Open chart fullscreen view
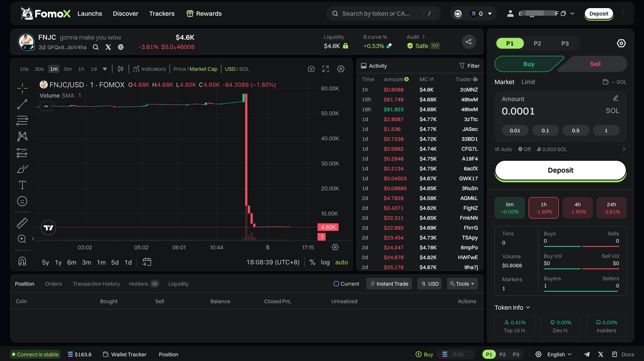The width and height of the screenshot is (644, 361). [x=326, y=69]
